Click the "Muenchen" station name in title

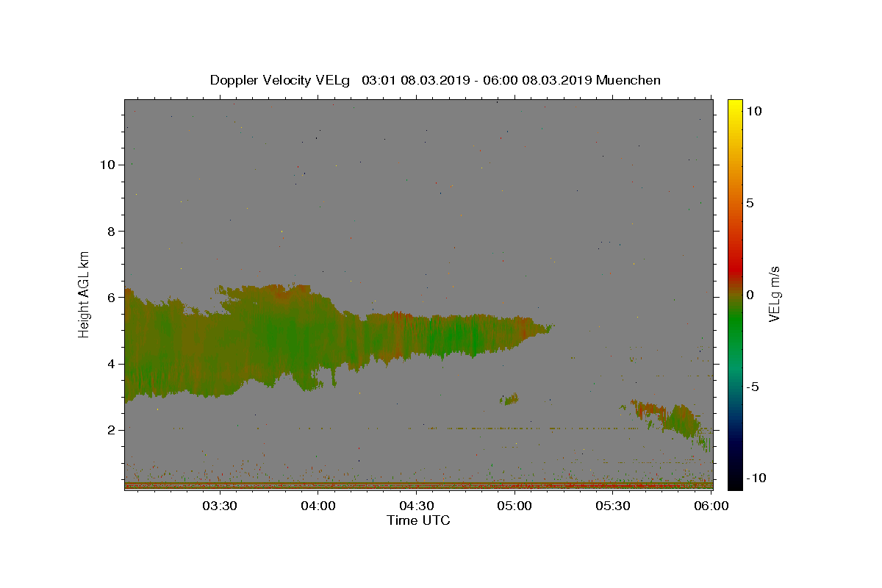click(628, 80)
